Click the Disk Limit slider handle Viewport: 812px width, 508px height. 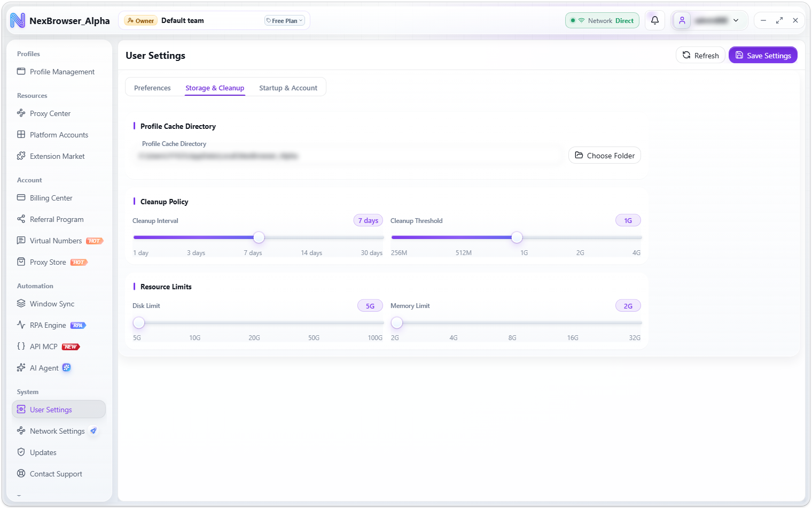tap(139, 322)
